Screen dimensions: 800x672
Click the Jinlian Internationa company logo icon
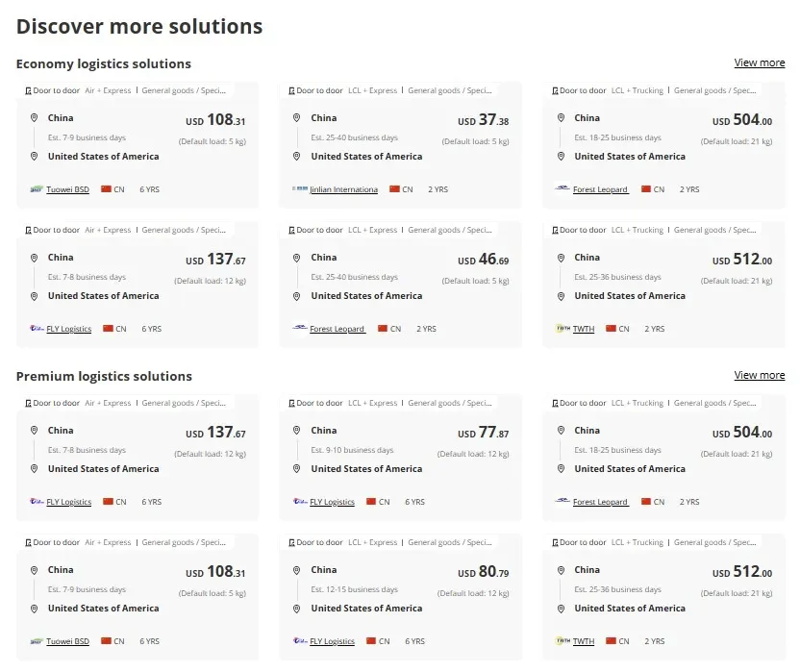click(300, 188)
